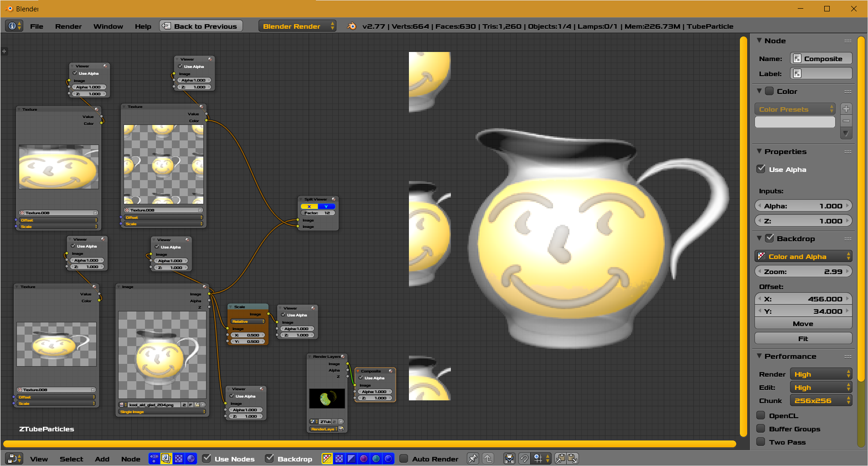Viewport: 868px width, 466px height.
Task: Open Render quality High dropdown
Action: (821, 374)
